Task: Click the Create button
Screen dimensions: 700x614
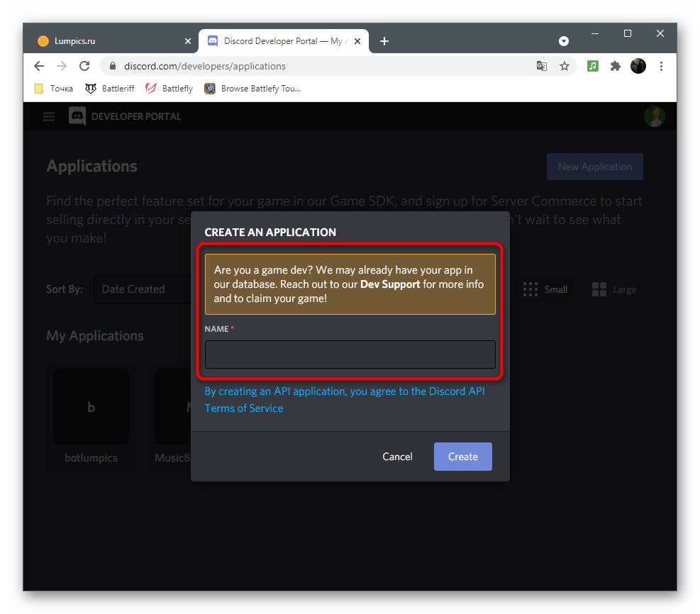Action: tap(462, 456)
